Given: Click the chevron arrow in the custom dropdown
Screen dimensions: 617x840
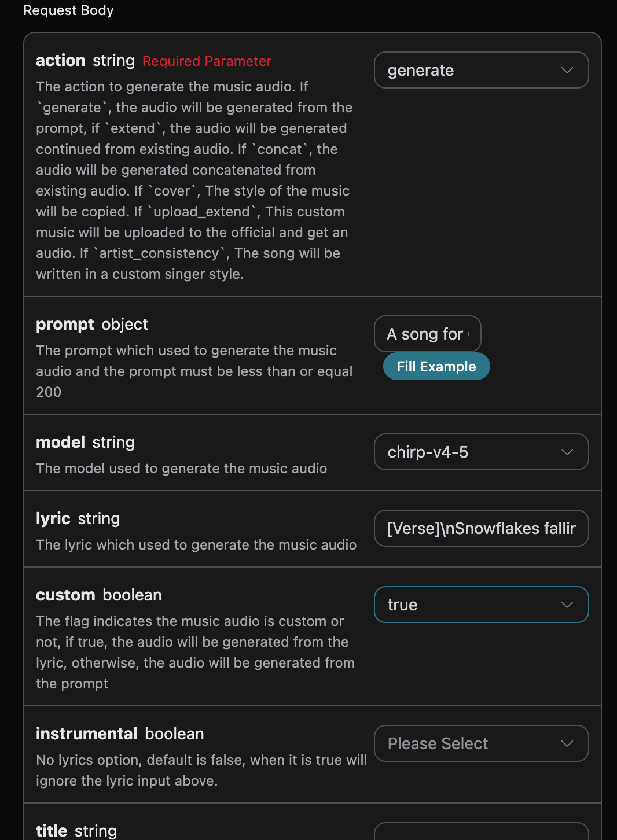Looking at the screenshot, I should 567,605.
